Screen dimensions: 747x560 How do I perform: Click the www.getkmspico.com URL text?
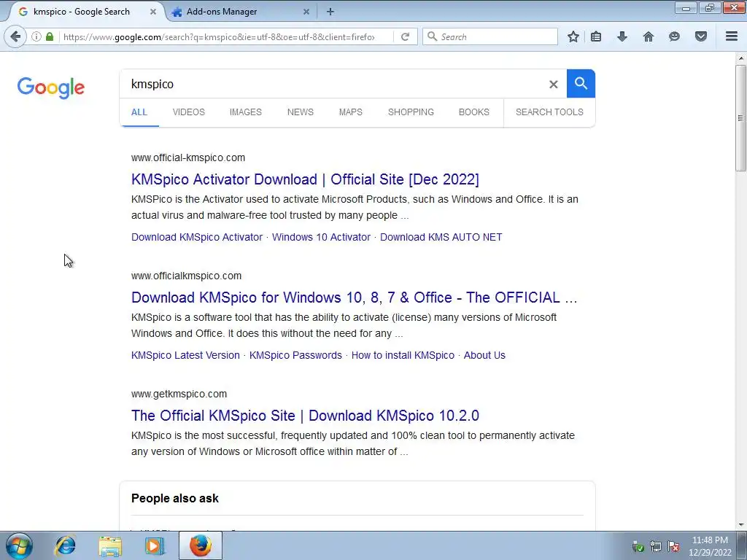pos(179,394)
